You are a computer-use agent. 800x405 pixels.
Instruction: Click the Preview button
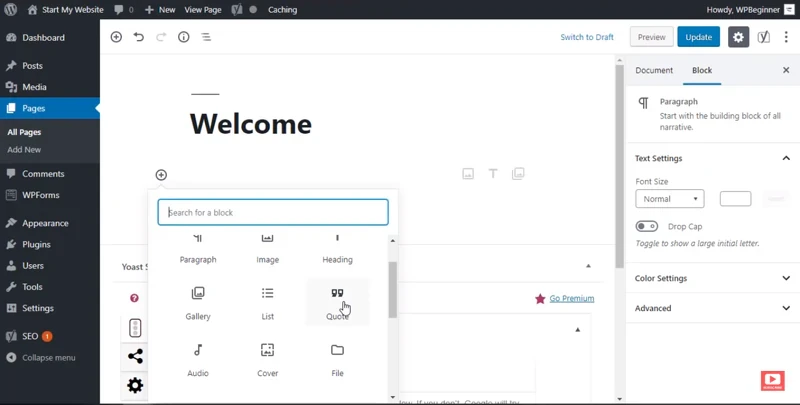click(652, 37)
